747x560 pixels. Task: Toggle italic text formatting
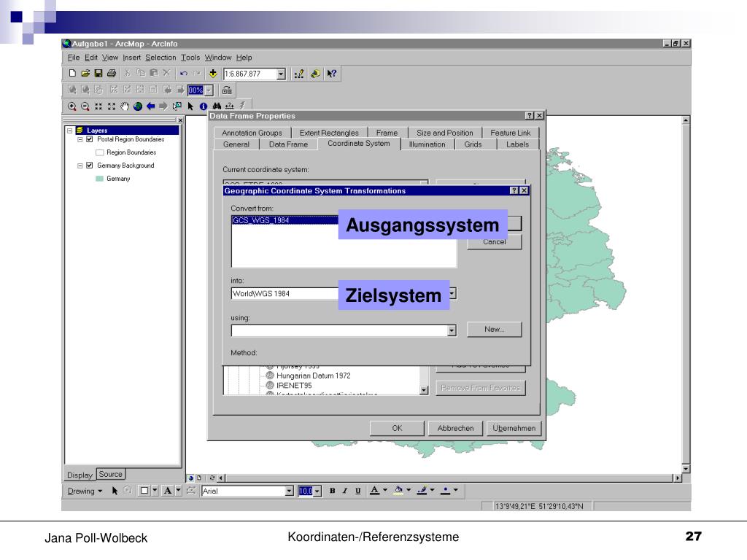click(345, 491)
